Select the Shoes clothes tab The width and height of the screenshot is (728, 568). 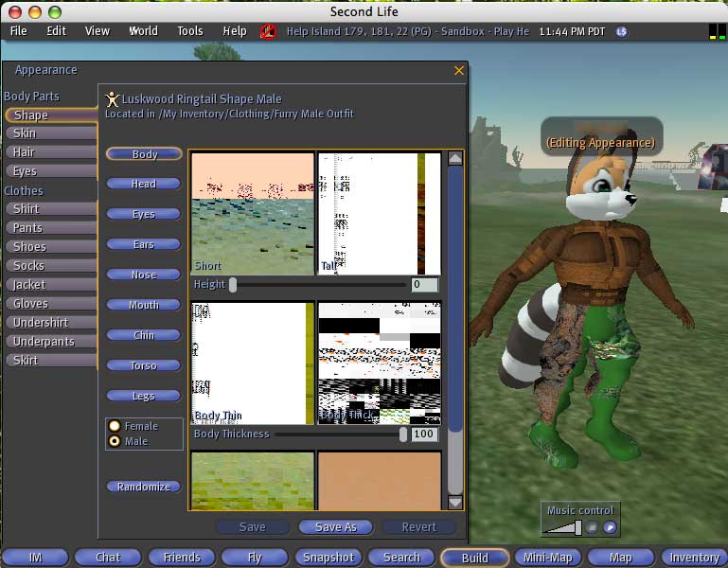click(x=51, y=247)
